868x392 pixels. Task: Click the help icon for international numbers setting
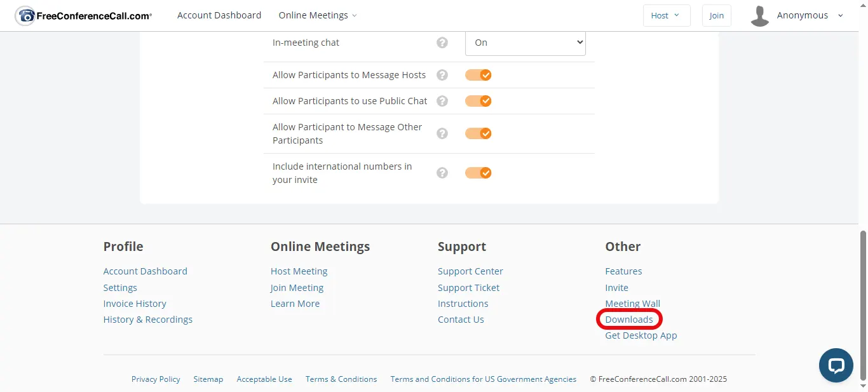click(442, 173)
